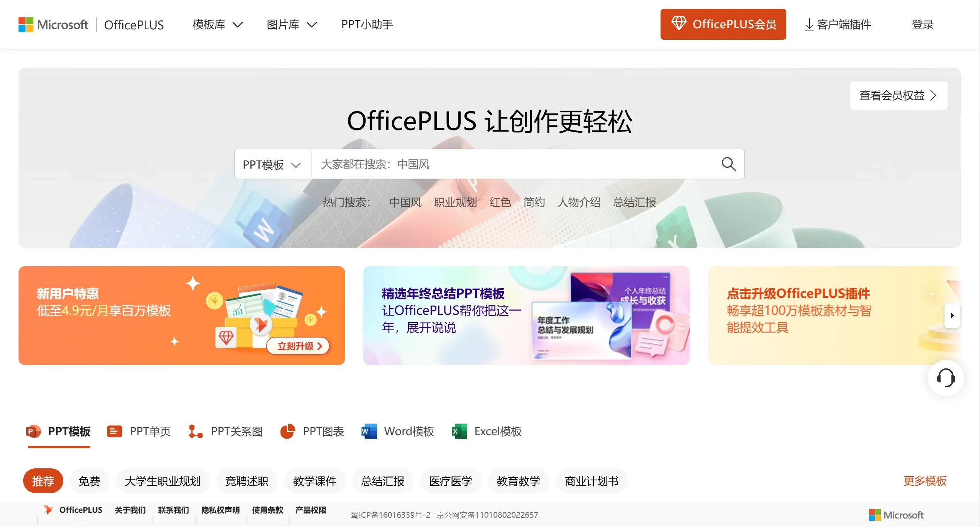The width and height of the screenshot is (980, 527).
Task: Click the 查看会员权益 button
Action: (898, 95)
